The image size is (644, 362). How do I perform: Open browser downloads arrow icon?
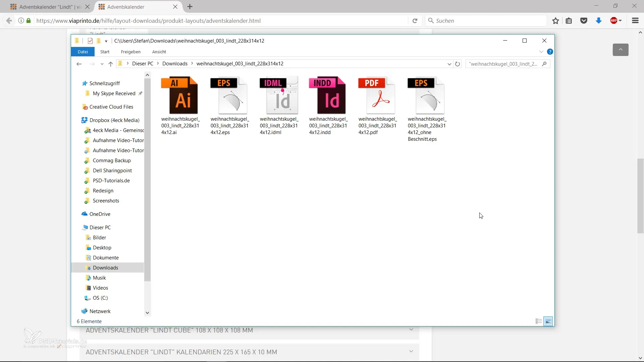(599, 21)
